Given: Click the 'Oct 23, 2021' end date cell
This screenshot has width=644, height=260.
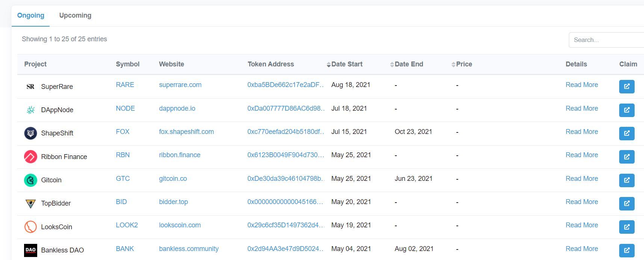Looking at the screenshot, I should [413, 132].
